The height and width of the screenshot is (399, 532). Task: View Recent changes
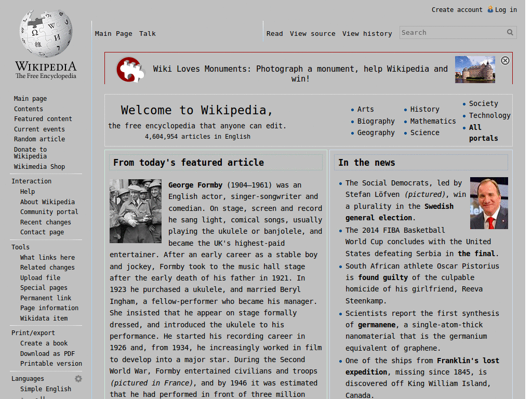(46, 222)
